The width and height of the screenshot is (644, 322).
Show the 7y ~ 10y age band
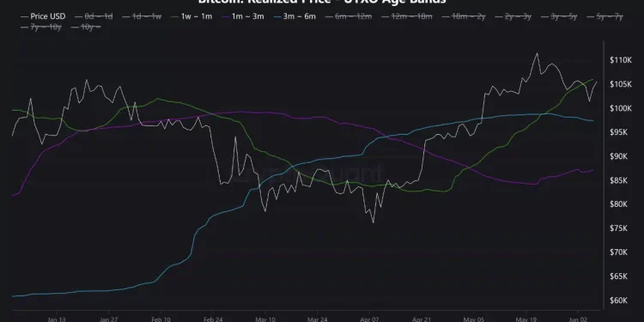click(x=40, y=28)
